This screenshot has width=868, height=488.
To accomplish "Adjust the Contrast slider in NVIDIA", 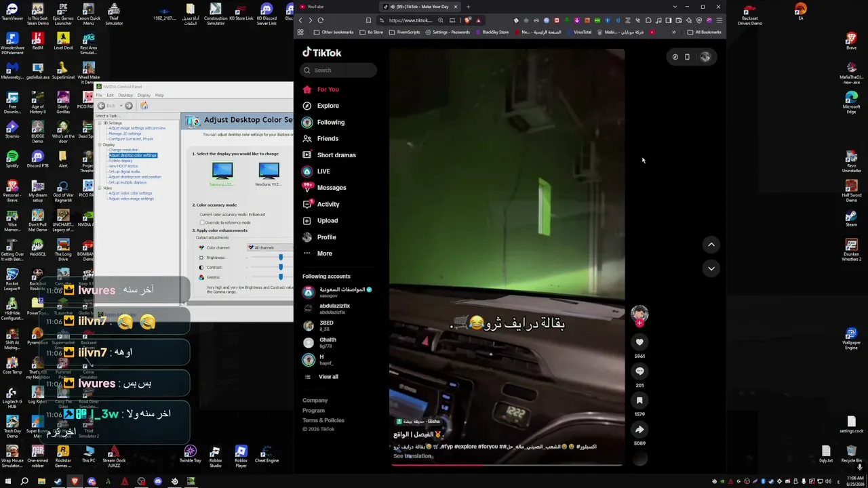I will click(280, 267).
